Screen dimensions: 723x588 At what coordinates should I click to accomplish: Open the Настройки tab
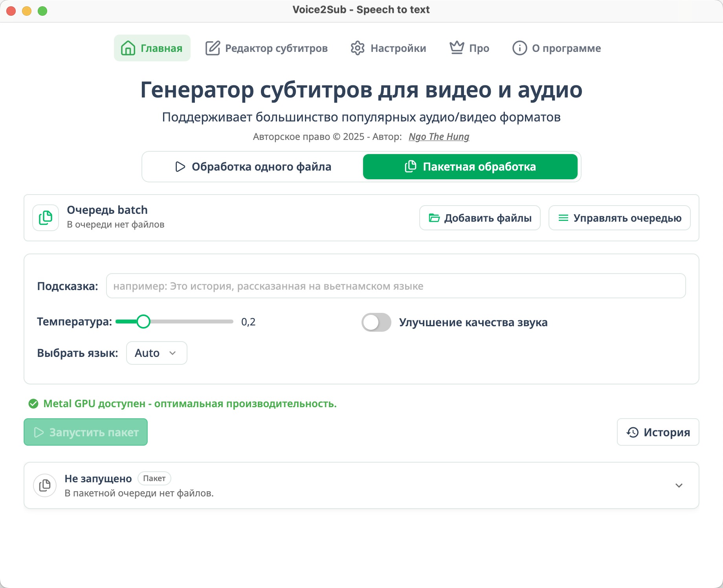[x=388, y=48]
